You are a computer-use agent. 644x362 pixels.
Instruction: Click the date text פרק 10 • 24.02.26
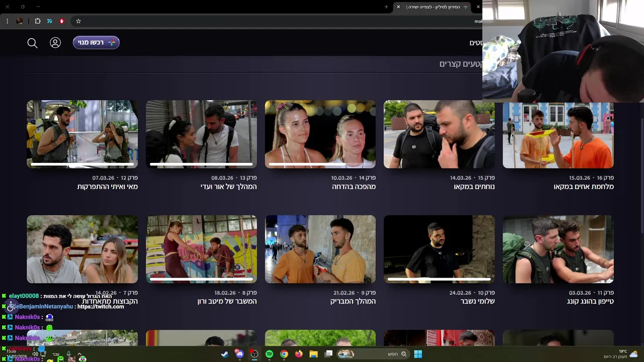tap(472, 293)
